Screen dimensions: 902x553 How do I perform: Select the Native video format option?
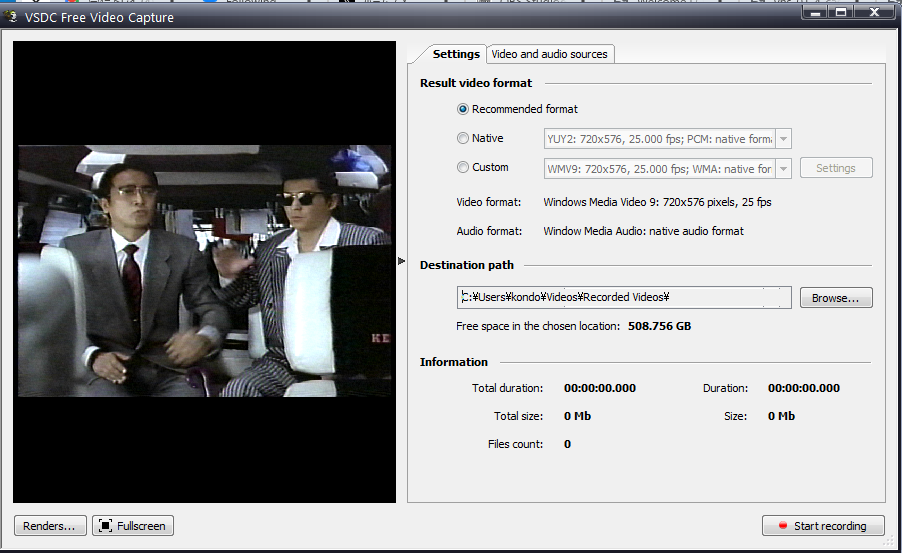[463, 138]
